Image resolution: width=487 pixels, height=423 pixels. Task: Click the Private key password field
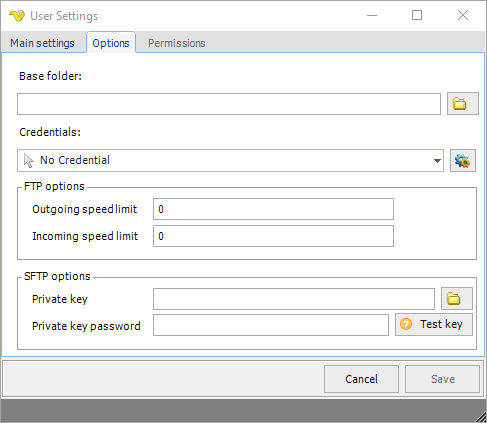271,325
